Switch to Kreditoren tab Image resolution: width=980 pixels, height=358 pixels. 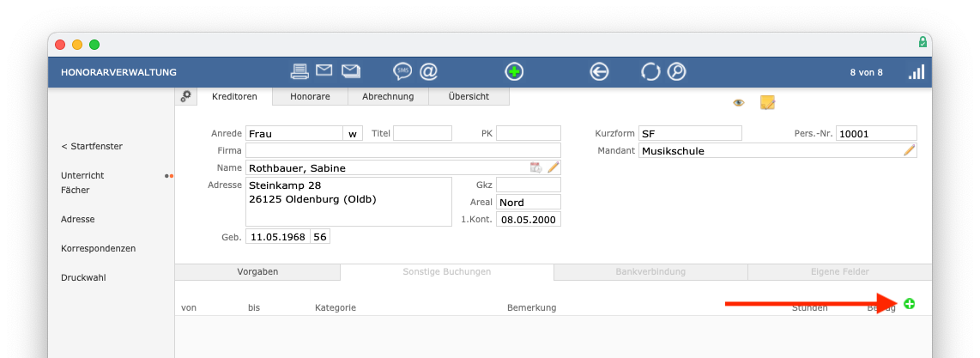click(x=234, y=96)
